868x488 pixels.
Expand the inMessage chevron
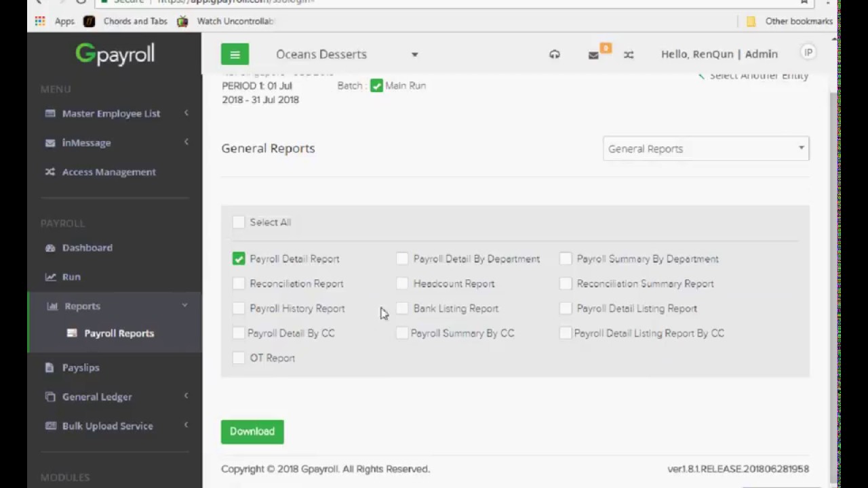186,142
